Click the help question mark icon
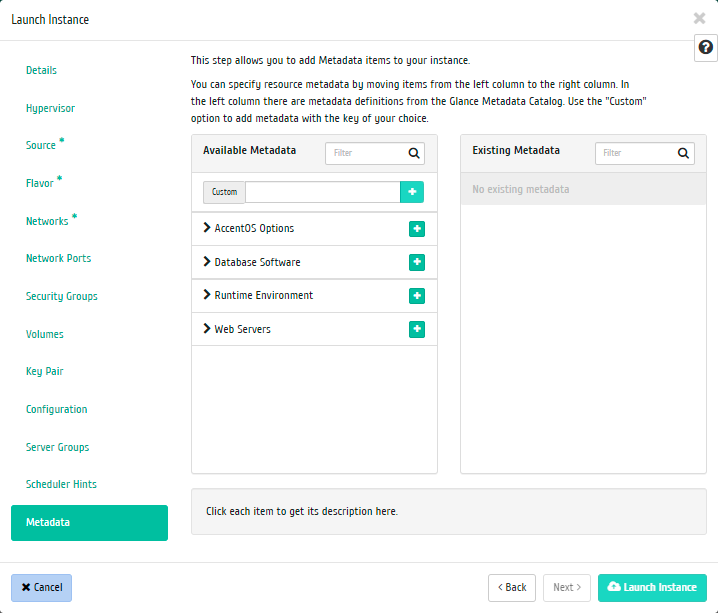This screenshot has width=718, height=613. pos(706,47)
